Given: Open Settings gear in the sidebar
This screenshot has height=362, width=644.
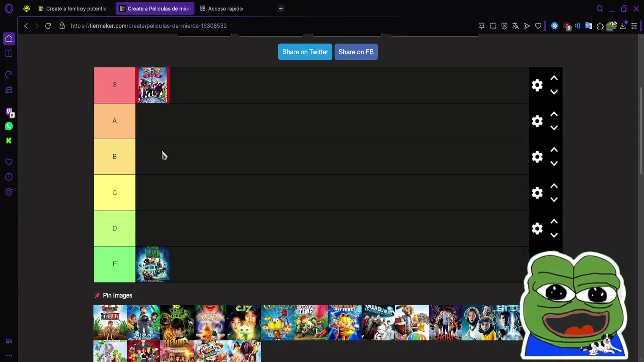Looking at the screenshot, I should point(9,192).
